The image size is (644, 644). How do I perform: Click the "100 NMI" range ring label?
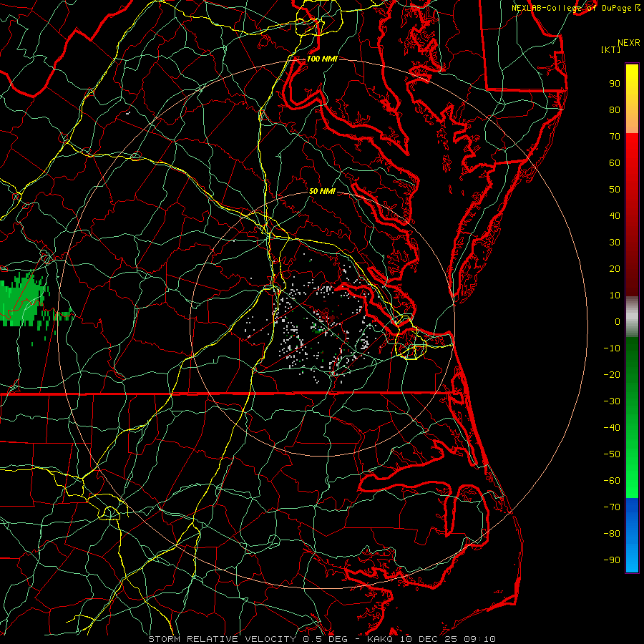click(322, 59)
